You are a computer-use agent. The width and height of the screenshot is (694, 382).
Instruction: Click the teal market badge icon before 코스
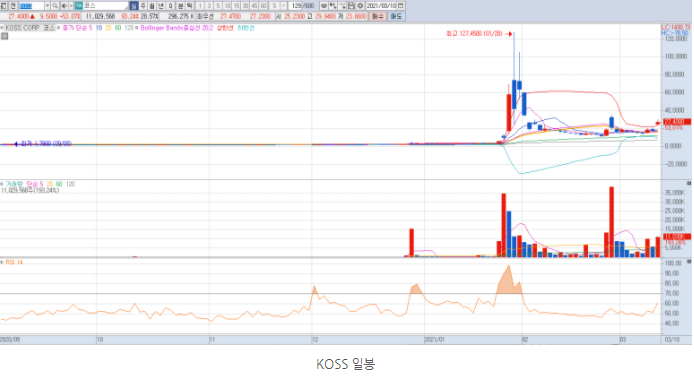click(x=79, y=6)
